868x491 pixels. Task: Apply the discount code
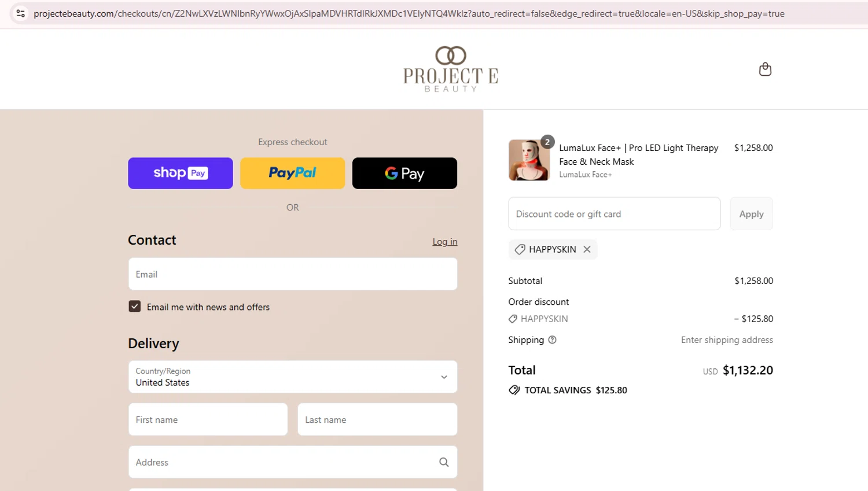click(x=751, y=214)
